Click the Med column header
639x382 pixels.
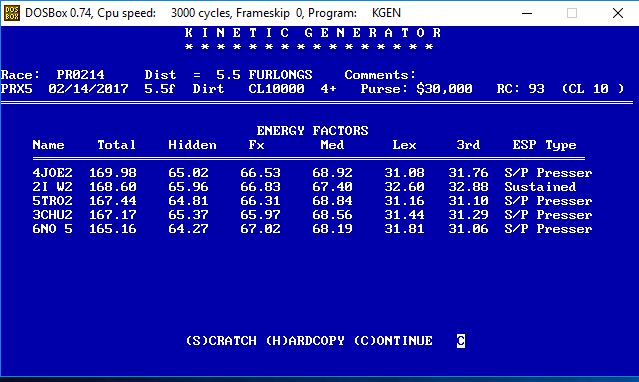(332, 145)
